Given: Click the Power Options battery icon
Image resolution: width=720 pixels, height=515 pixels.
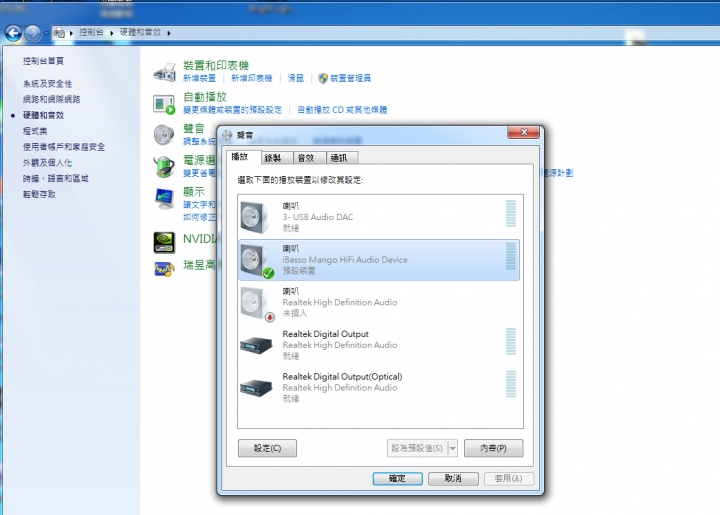Looking at the screenshot, I should pyautogui.click(x=164, y=166).
